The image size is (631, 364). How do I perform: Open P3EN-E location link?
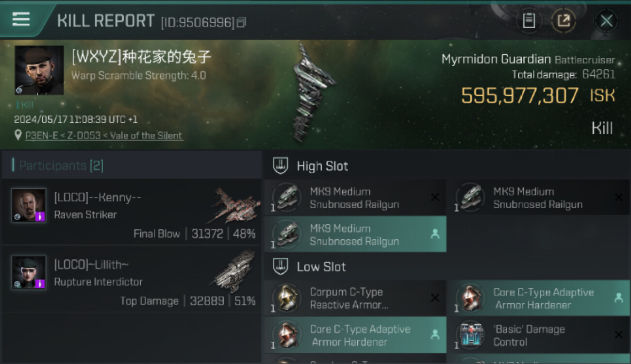(x=104, y=135)
